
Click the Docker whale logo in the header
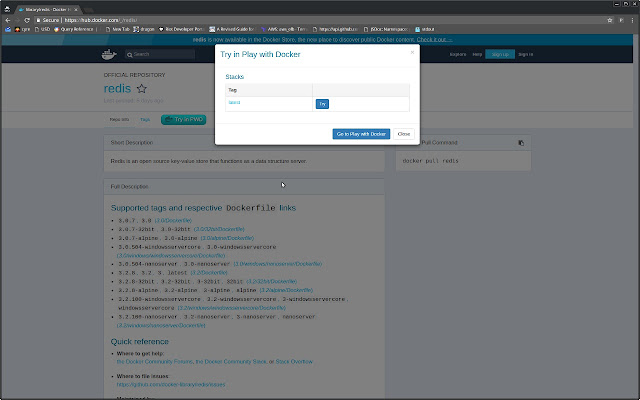pyautogui.click(x=109, y=54)
